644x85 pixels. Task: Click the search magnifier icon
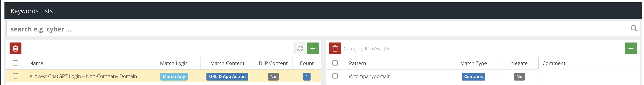pyautogui.click(x=634, y=29)
